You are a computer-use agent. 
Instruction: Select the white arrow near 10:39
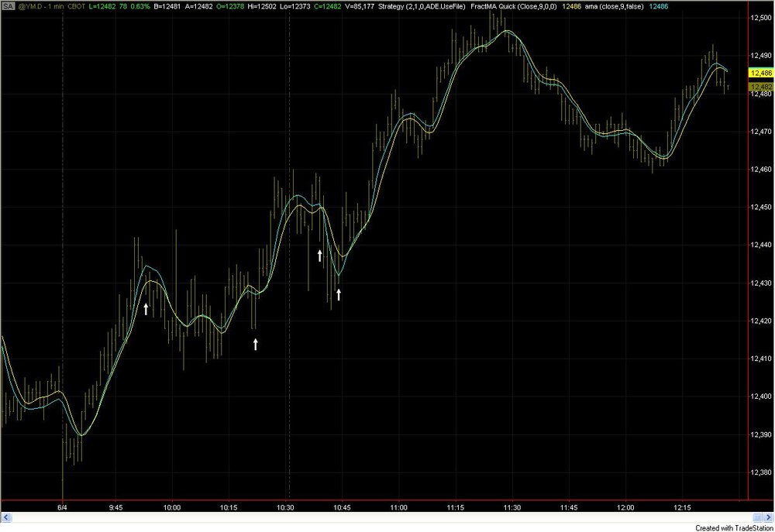pos(320,256)
